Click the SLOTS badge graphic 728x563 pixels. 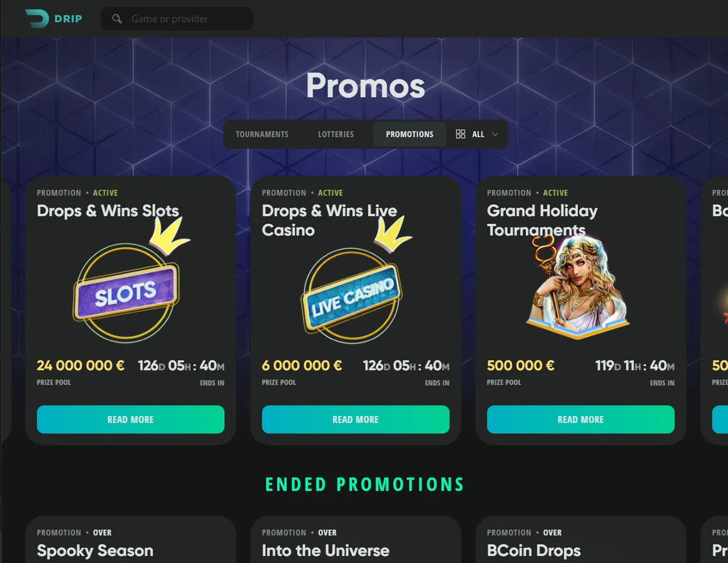(126, 293)
